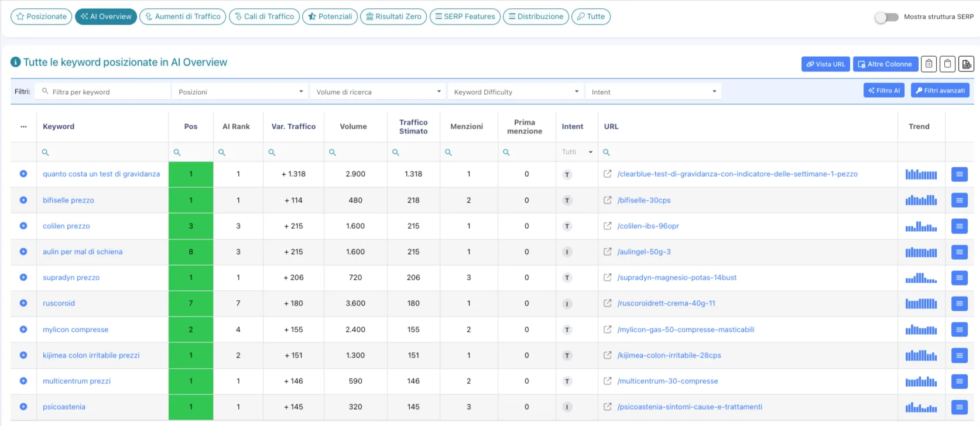The height and width of the screenshot is (426, 980).
Task: Click the export file icon
Action: (966, 64)
